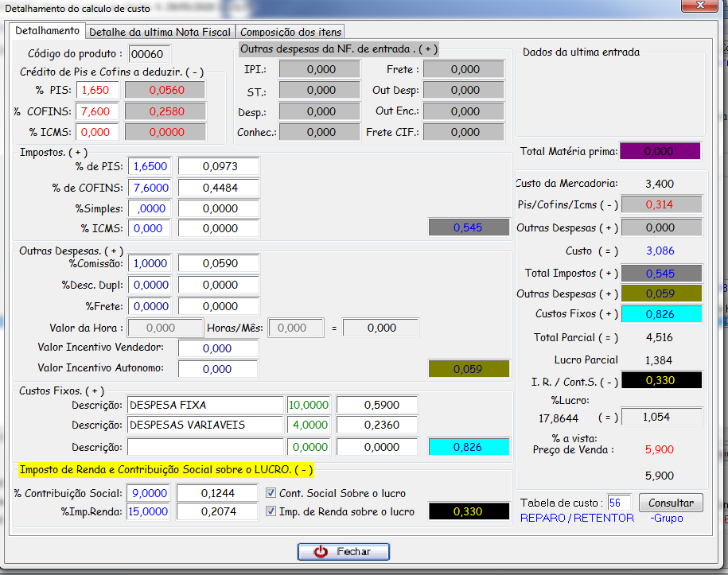Click the REPARO / RETENTOR group link
The height and width of the screenshot is (575, 728).
pyautogui.click(x=577, y=518)
